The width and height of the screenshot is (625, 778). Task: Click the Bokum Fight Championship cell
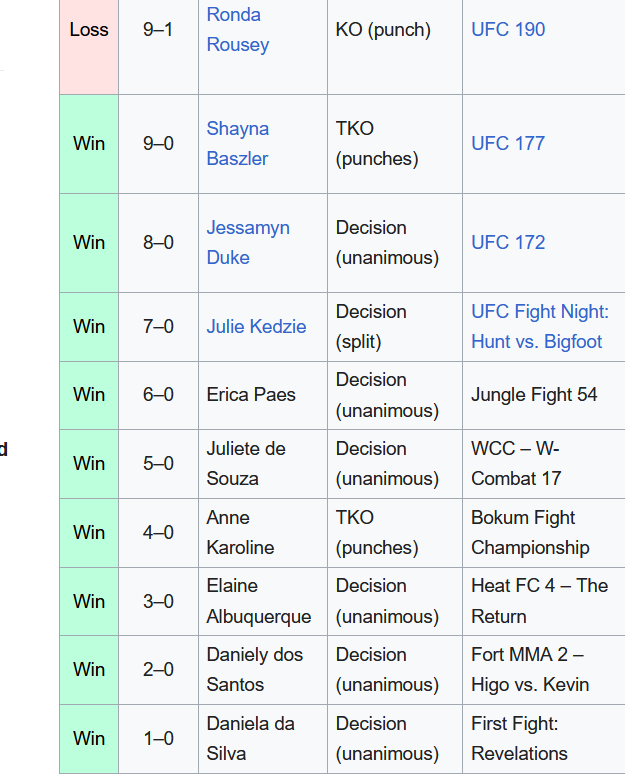point(544,533)
